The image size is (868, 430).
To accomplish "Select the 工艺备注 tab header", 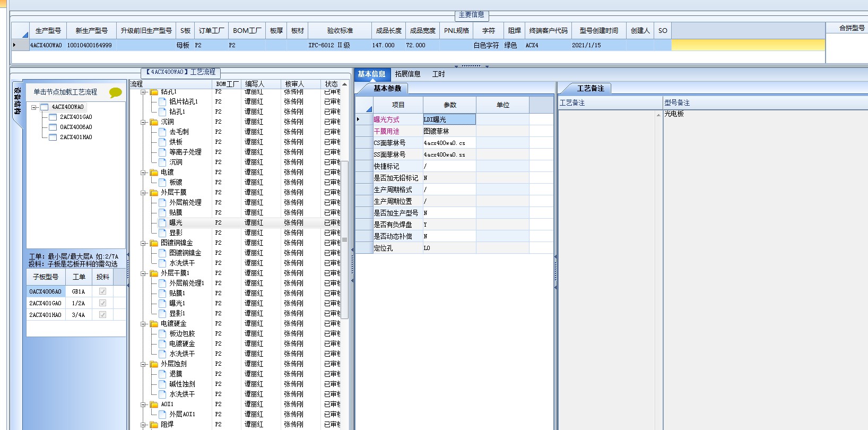I will tap(591, 89).
